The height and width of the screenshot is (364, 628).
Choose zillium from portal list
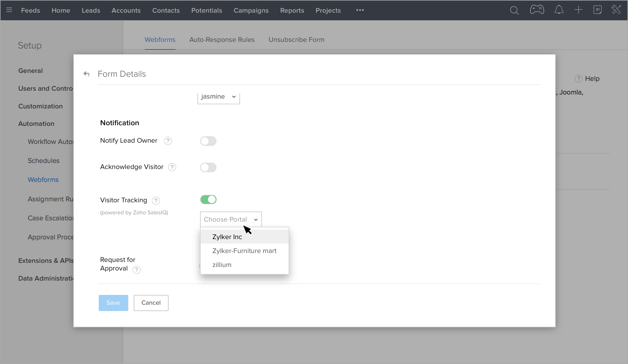coord(222,265)
